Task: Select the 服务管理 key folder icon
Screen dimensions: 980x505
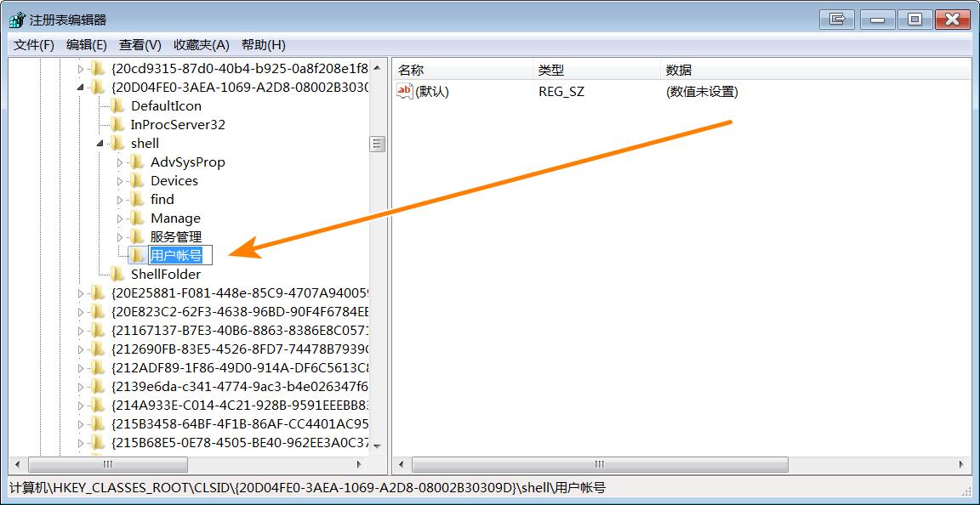Action: tap(138, 236)
